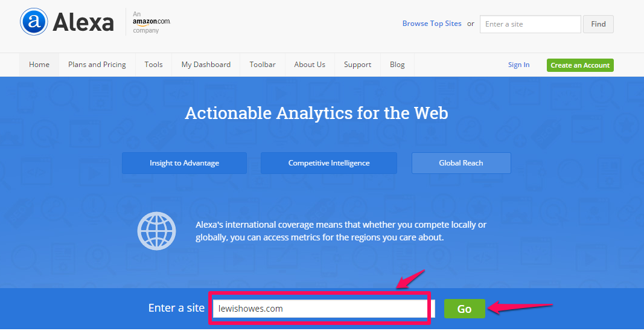
Task: Click the field containing lewishowes.com
Action: click(324, 309)
